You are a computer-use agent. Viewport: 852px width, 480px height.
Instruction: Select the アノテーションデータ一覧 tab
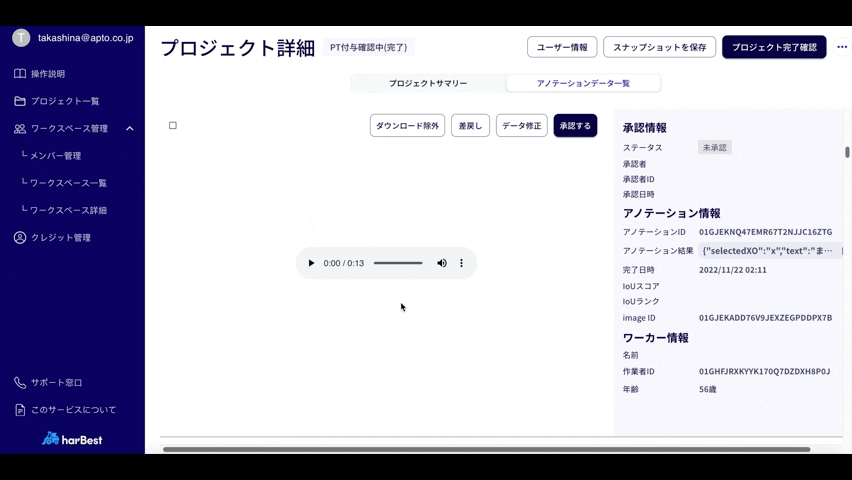[x=583, y=83]
